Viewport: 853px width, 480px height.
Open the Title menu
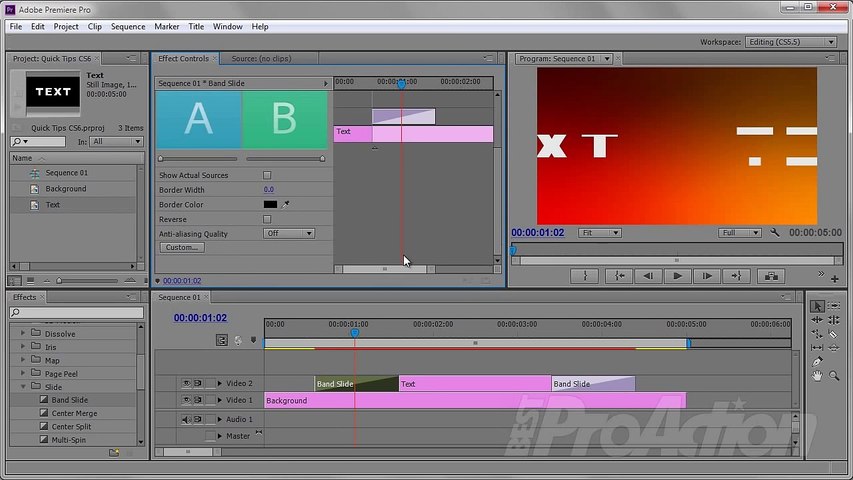pos(196,27)
